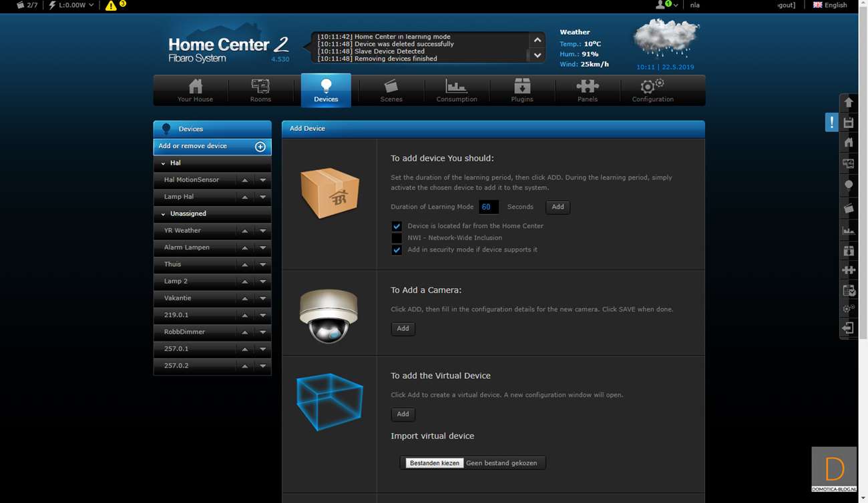Screen dimensions: 868x503
Task: Switch to the Scenes tab
Action: pyautogui.click(x=391, y=90)
